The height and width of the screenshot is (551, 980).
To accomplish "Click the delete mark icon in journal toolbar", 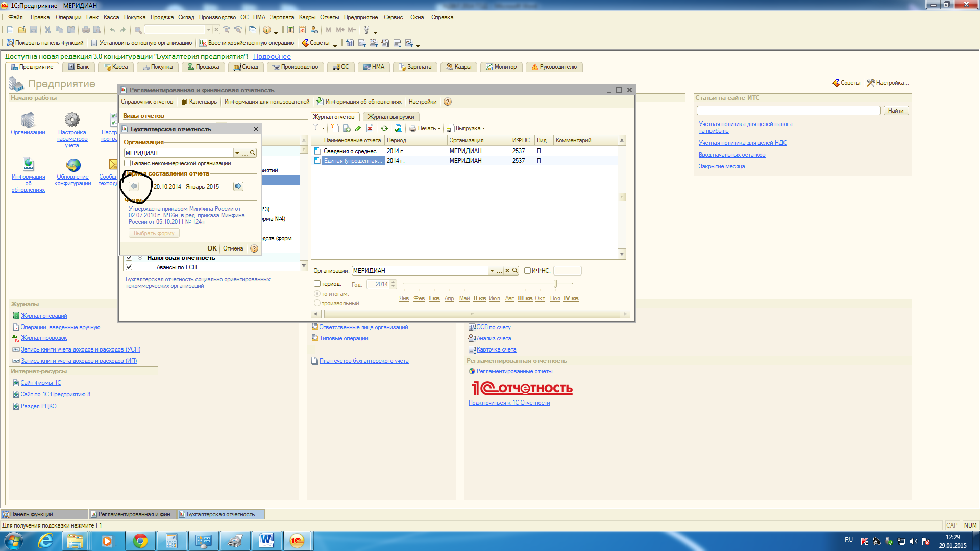I will coord(370,128).
